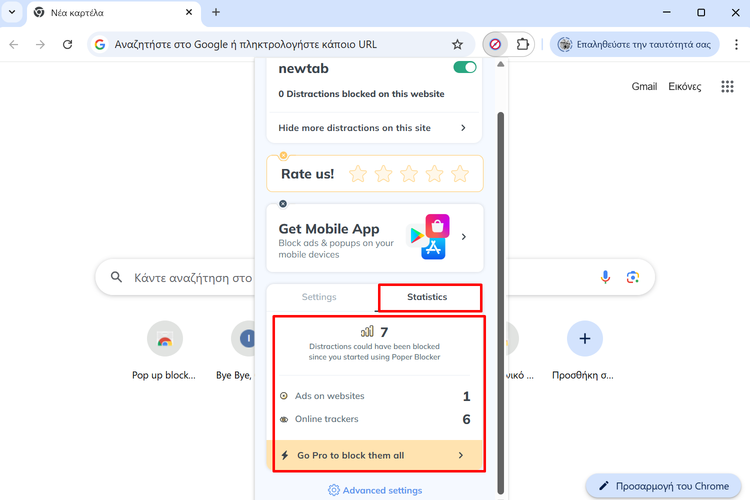Expand Hide more distractions on this site

tap(463, 128)
